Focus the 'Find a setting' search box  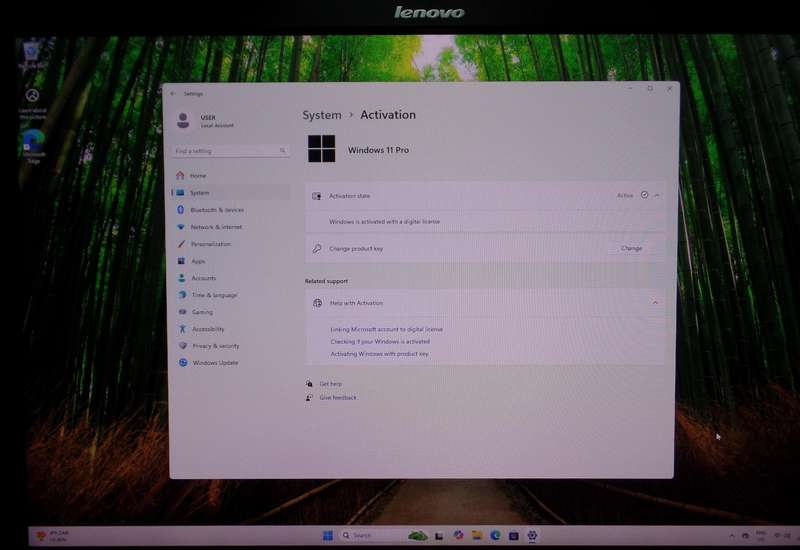[x=231, y=151]
